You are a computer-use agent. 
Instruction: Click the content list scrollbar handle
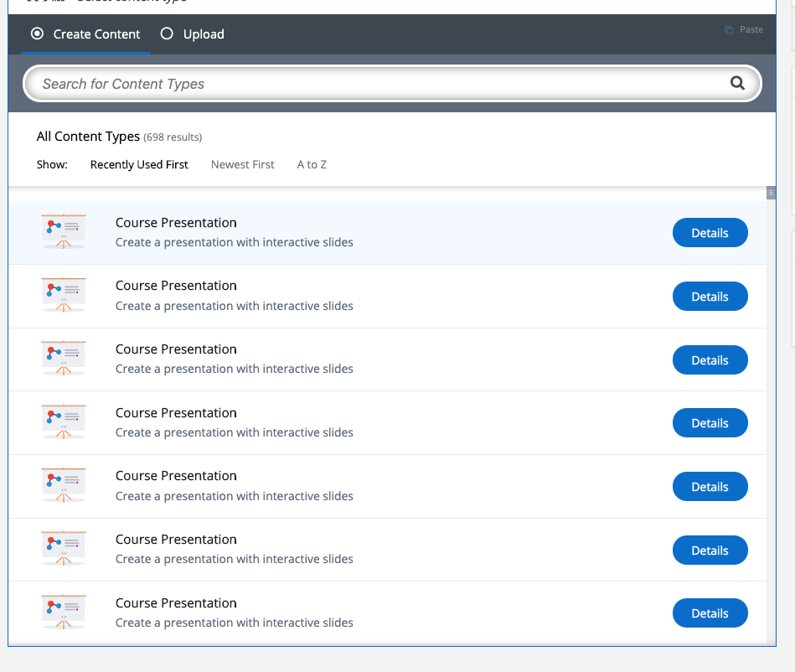771,193
